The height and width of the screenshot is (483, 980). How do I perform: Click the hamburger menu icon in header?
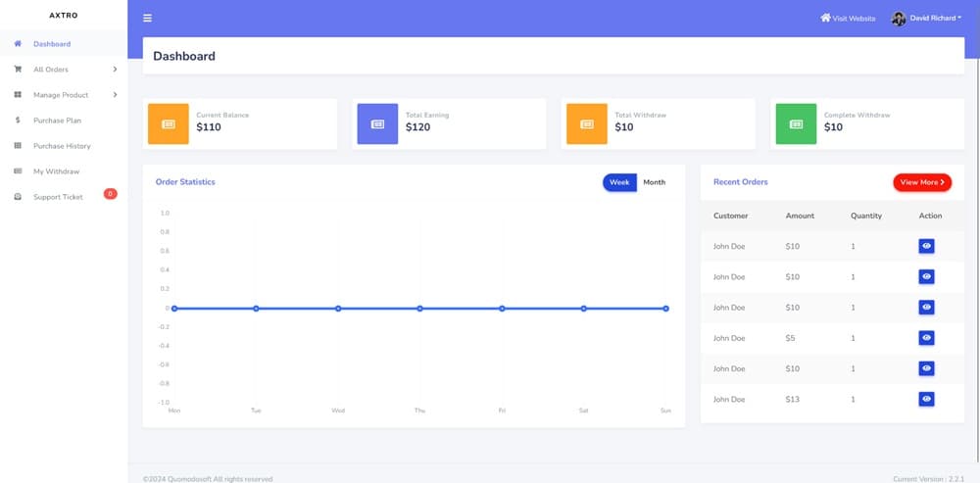pos(148,19)
